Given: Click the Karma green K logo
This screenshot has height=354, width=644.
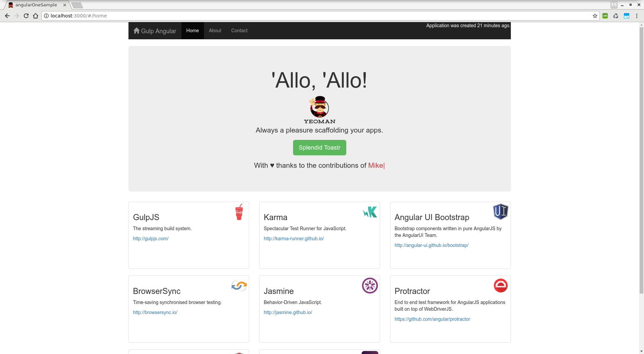Looking at the screenshot, I should [x=370, y=212].
